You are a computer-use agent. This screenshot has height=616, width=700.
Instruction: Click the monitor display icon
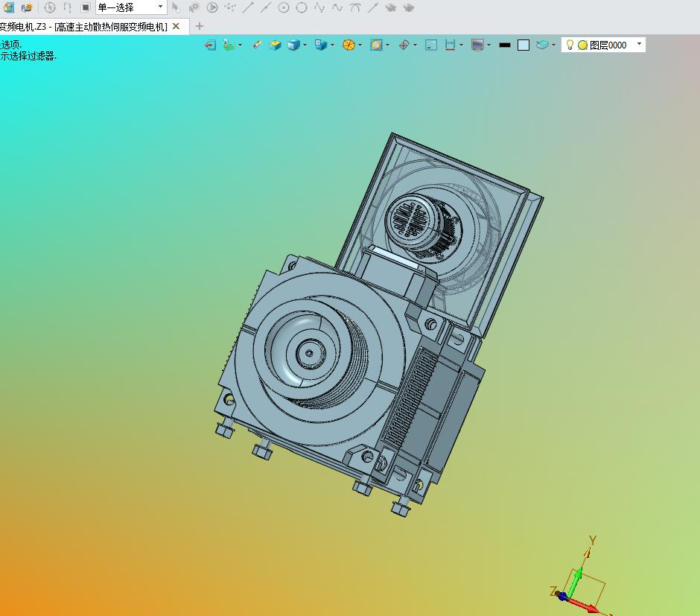click(x=477, y=45)
